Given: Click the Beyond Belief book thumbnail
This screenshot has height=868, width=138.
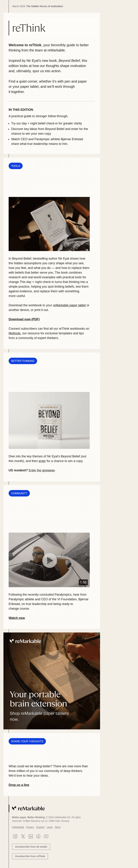Looking at the screenshot, I should [x=49, y=420].
